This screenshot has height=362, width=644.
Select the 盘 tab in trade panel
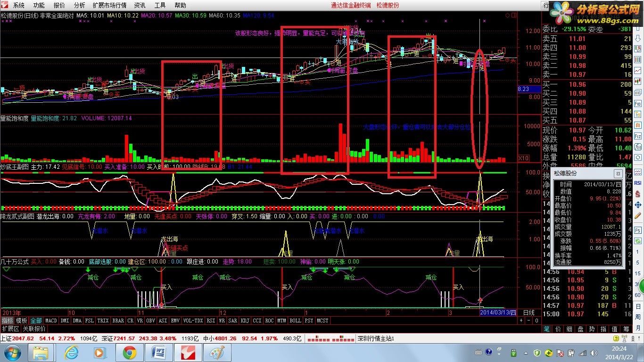click(x=581, y=329)
